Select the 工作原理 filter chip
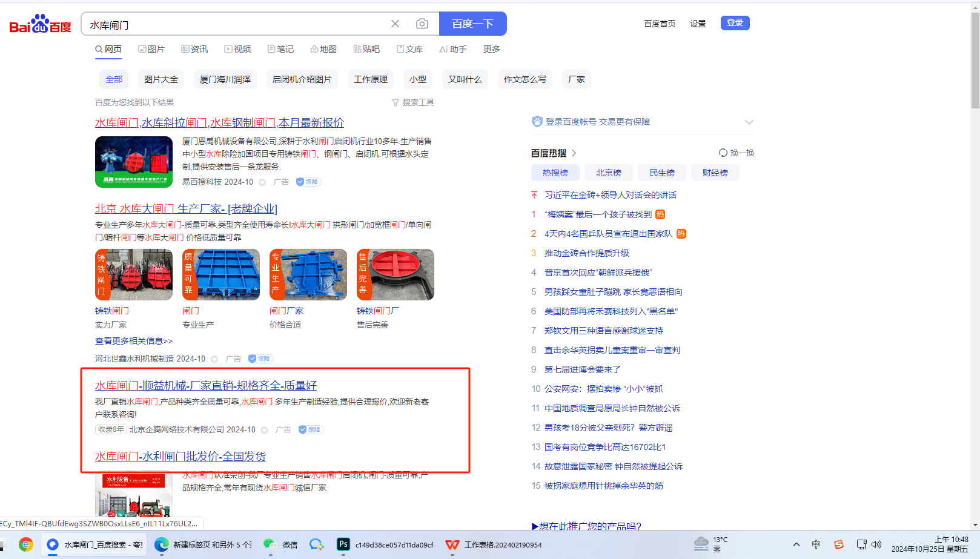The height and width of the screenshot is (559, 980). [x=371, y=79]
